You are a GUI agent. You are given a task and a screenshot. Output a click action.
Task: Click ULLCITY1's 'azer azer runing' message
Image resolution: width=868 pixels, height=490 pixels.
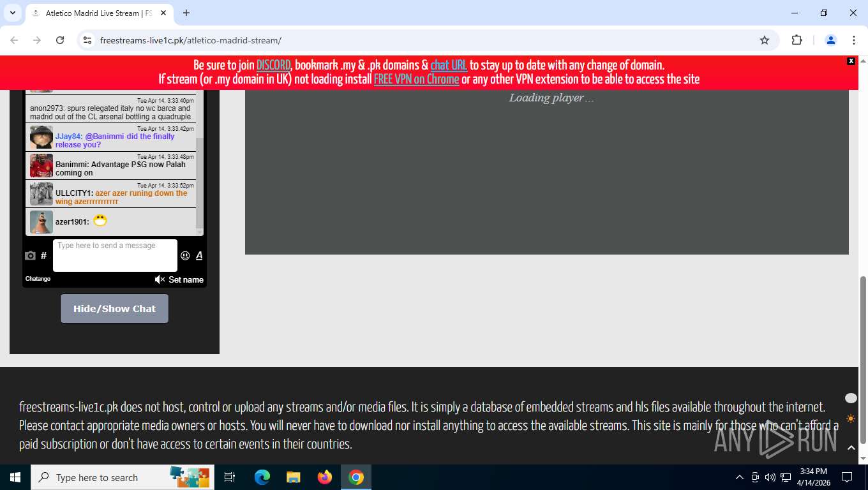point(121,197)
